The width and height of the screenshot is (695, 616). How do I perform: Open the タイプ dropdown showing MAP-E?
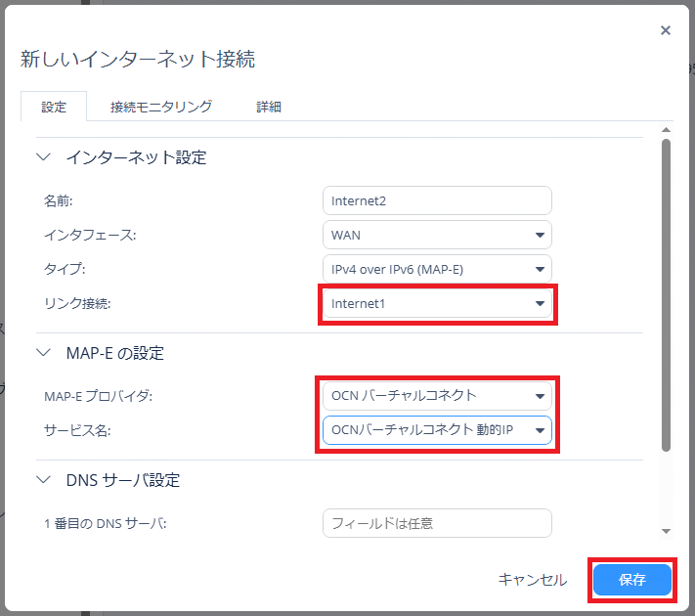(x=437, y=269)
